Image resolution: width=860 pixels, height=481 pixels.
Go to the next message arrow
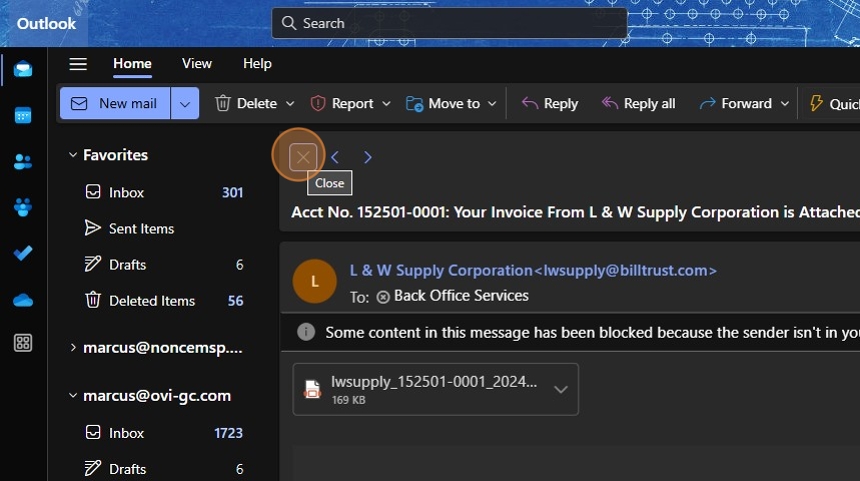click(x=367, y=157)
